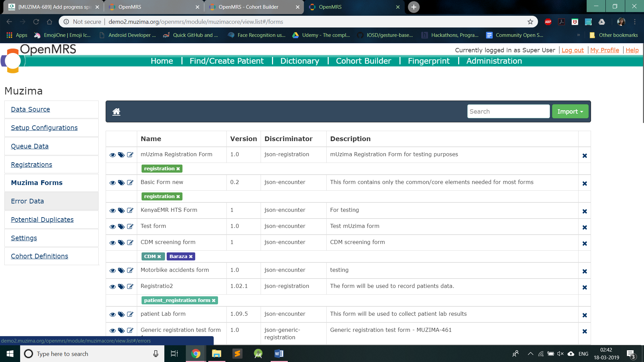Image resolution: width=644 pixels, height=362 pixels.
Task: Open Cohort Builder menu item
Action: [x=364, y=61]
